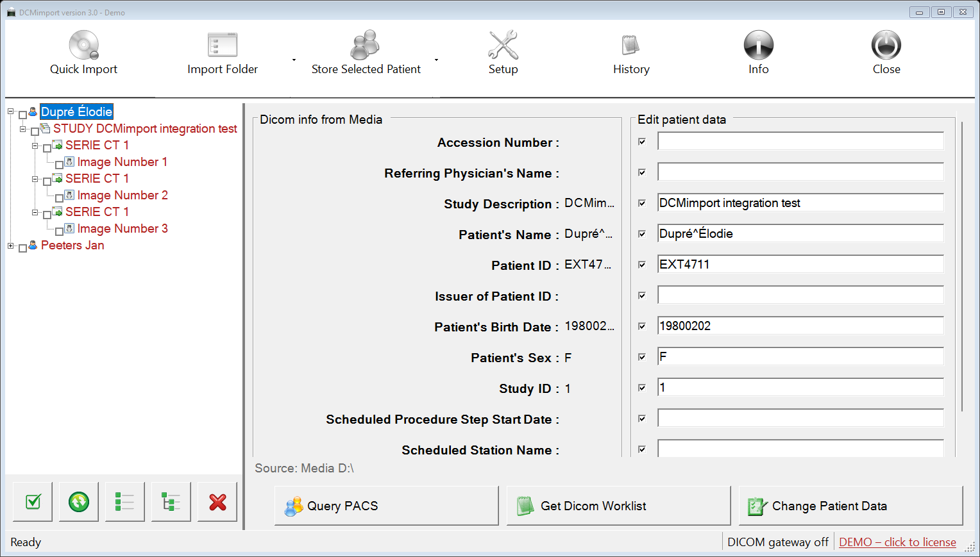Click the Close power icon in the toolbar

tap(886, 45)
